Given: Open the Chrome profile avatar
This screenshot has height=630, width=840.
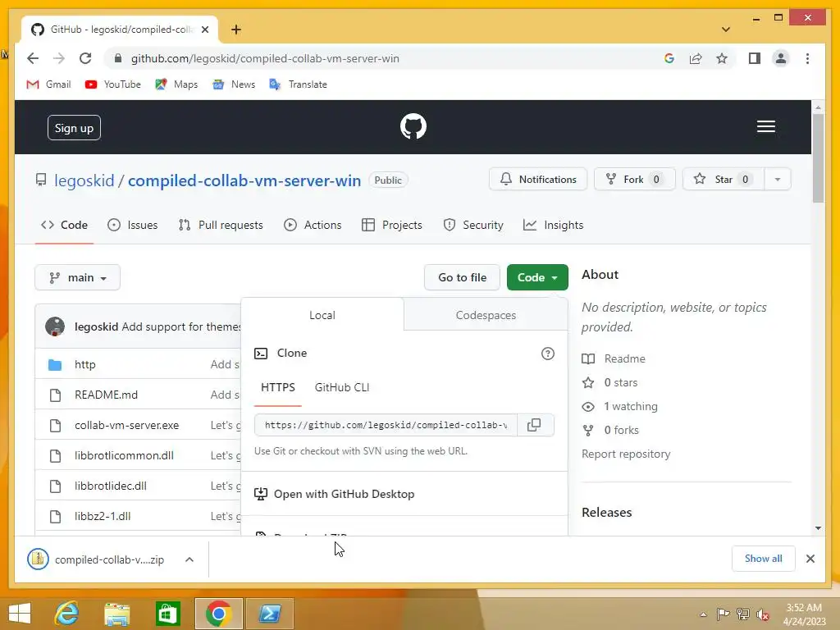Looking at the screenshot, I should 781,58.
